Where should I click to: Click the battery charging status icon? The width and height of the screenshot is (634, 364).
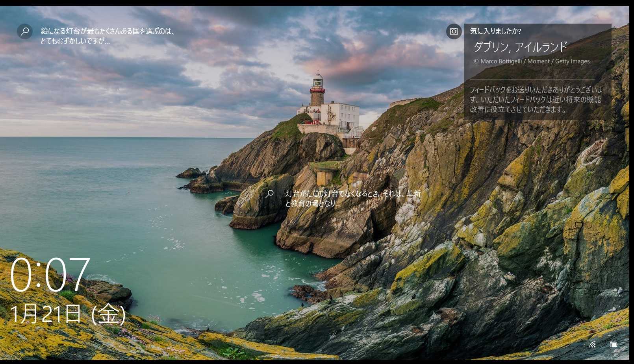pyautogui.click(x=614, y=344)
